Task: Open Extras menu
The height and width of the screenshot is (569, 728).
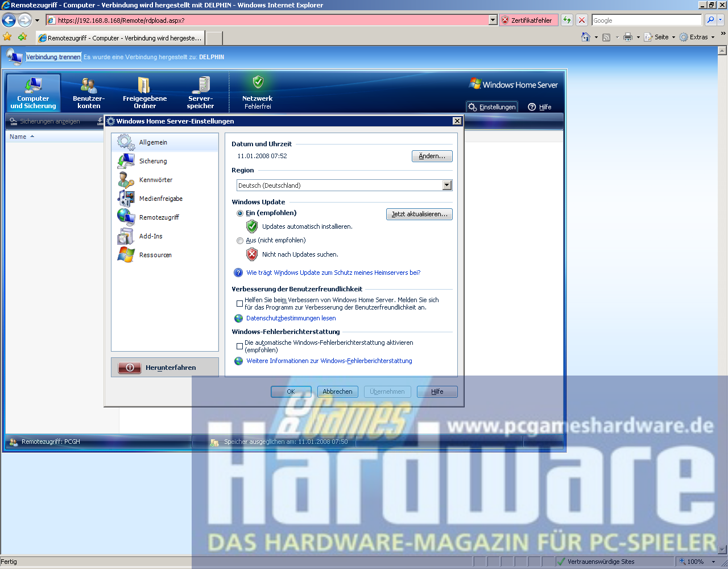Action: pyautogui.click(x=697, y=37)
